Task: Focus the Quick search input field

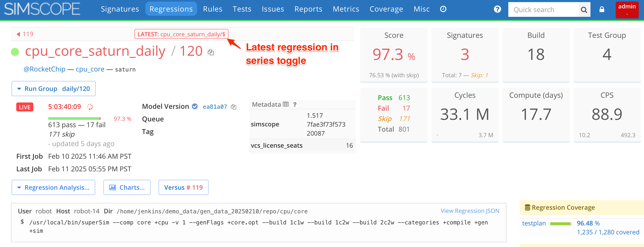Action: click(543, 10)
